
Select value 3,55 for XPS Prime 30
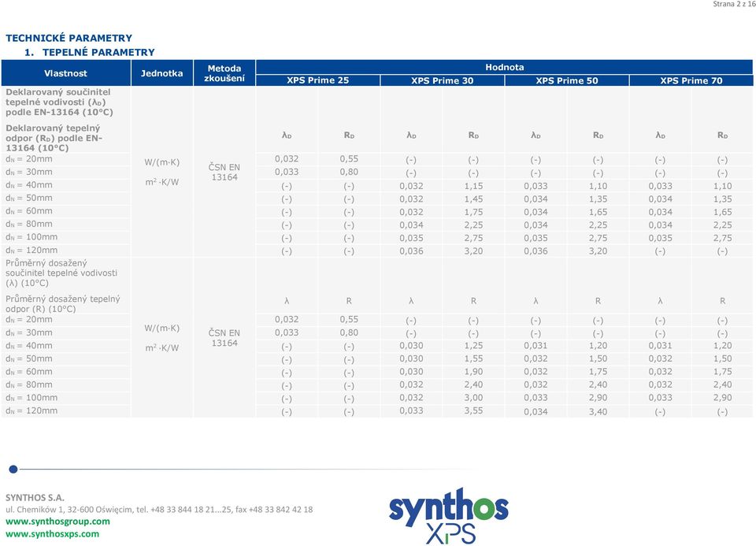coord(473,411)
